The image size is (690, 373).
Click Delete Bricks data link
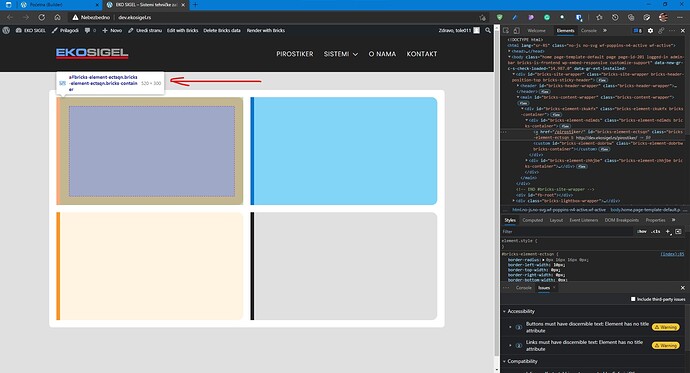click(x=222, y=30)
